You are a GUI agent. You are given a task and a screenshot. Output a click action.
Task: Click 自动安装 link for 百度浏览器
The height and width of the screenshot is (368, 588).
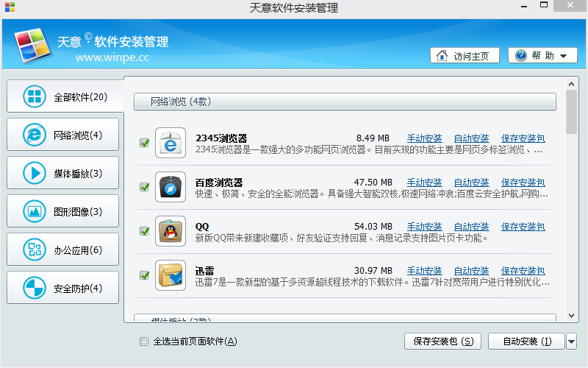471,183
